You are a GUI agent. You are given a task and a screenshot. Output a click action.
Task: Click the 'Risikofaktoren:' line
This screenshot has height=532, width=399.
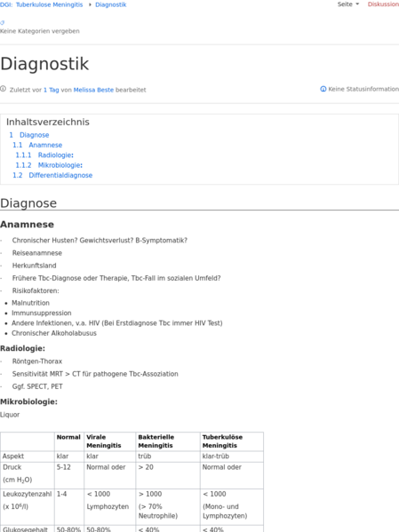coord(36,290)
